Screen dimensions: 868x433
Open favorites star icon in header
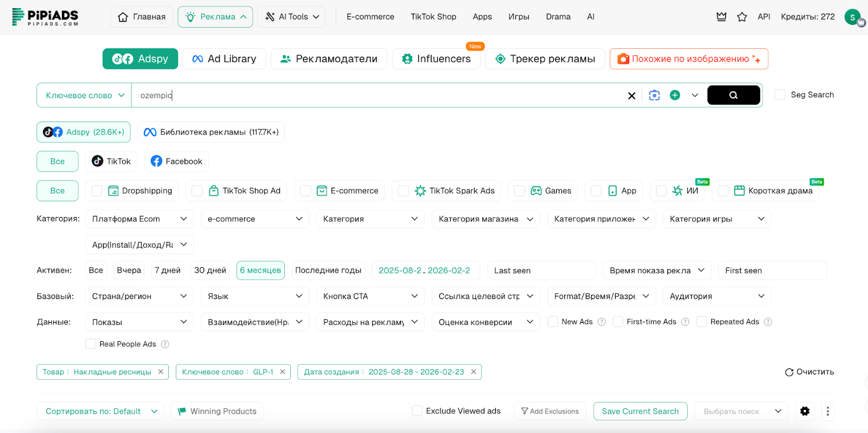tap(742, 17)
